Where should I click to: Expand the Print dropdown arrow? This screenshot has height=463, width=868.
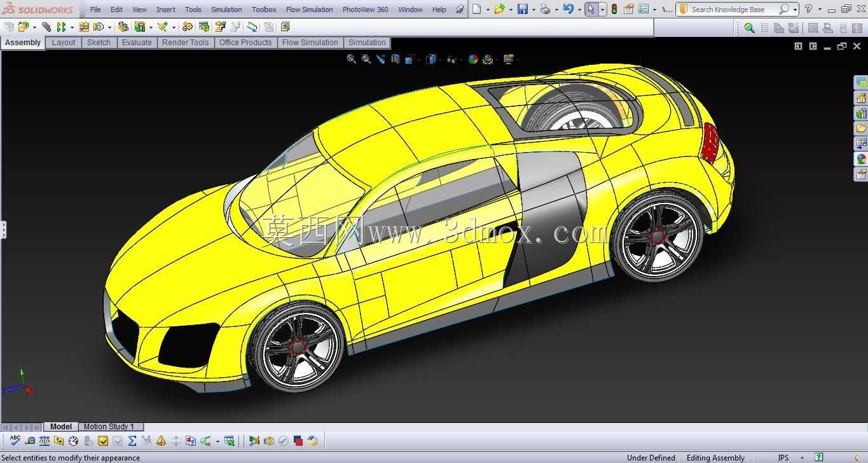[556, 10]
